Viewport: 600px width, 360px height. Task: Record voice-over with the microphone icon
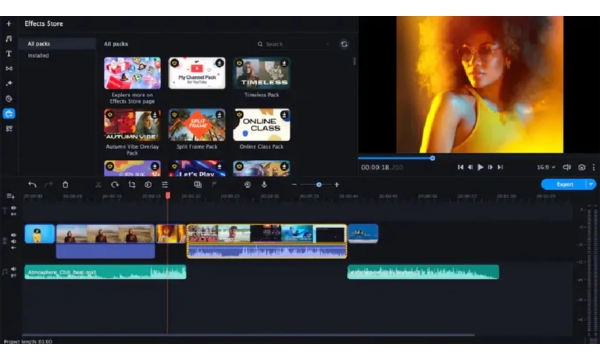[264, 185]
